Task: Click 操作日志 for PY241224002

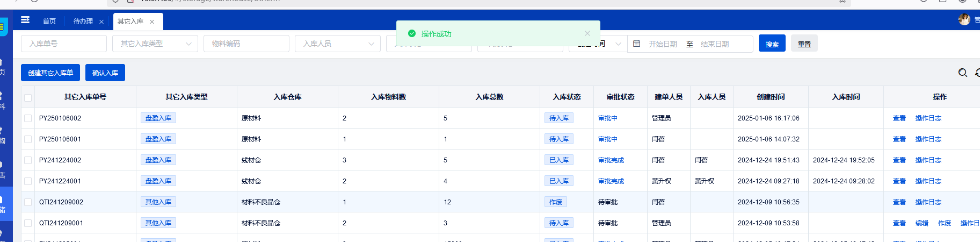Action: point(928,160)
